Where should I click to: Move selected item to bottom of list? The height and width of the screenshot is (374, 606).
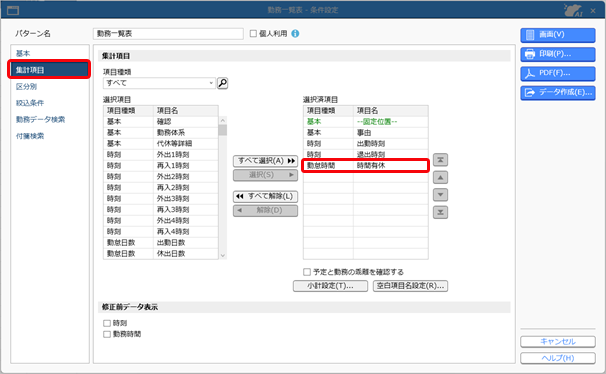(440, 212)
